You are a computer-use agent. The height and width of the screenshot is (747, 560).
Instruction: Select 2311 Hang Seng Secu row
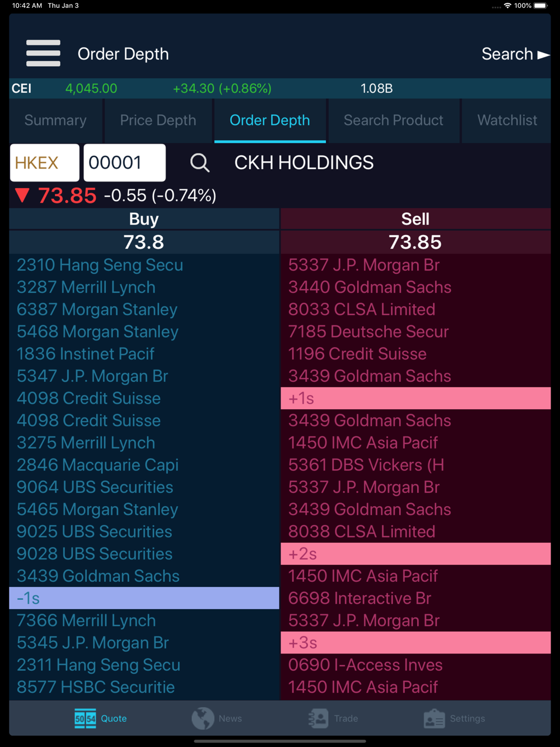pyautogui.click(x=144, y=665)
